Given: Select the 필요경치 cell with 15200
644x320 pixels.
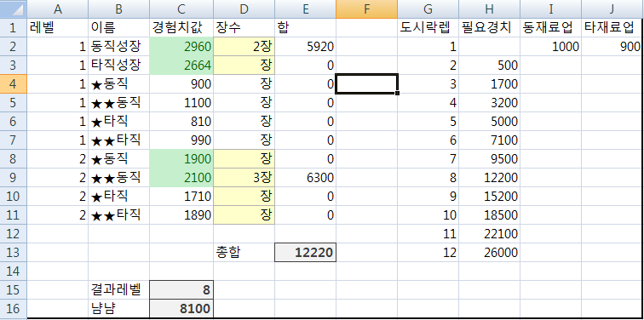Looking at the screenshot, I should point(490,196).
